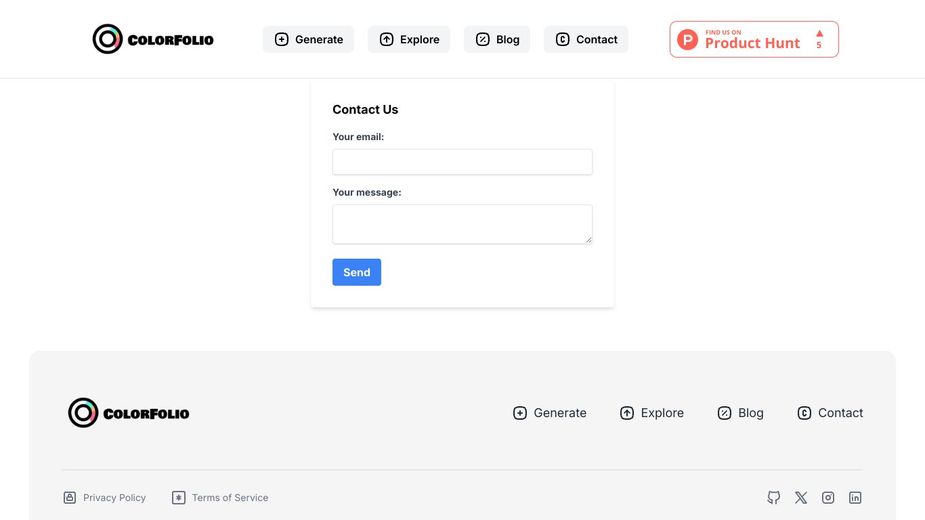Click the lock icon beside Privacy Policy

[x=70, y=498]
